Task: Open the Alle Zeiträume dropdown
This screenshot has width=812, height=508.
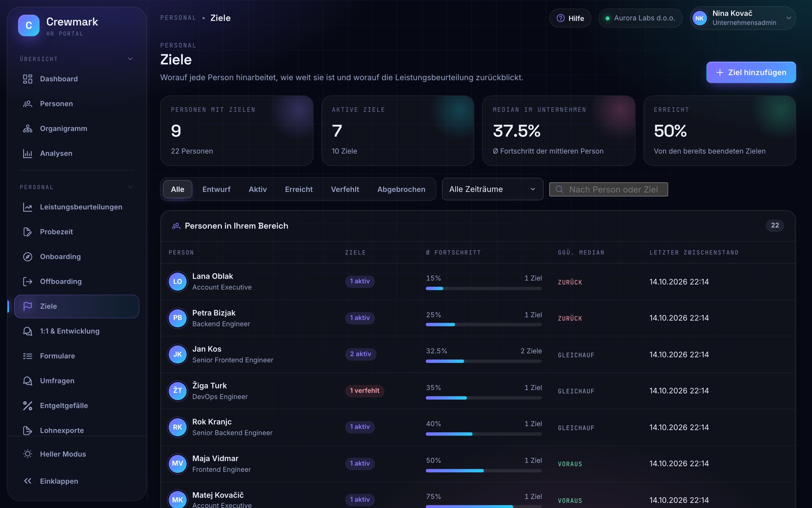Action: coord(492,189)
